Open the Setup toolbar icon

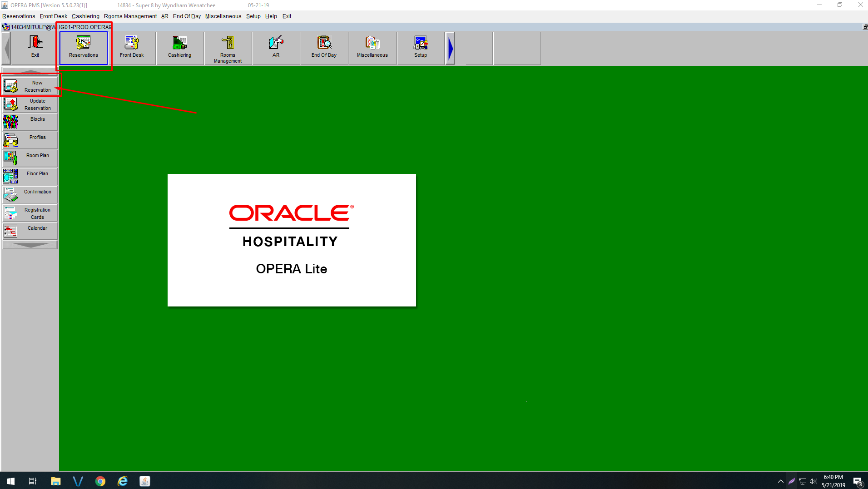pos(421,48)
